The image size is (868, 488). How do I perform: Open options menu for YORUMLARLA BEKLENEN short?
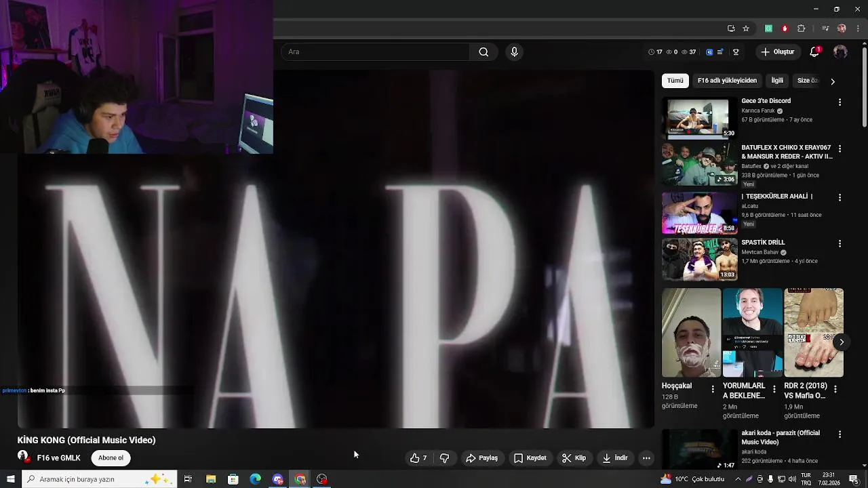[774, 389]
